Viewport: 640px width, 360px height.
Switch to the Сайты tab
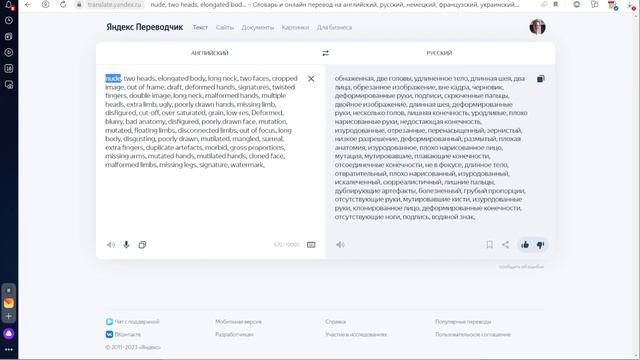(x=224, y=27)
